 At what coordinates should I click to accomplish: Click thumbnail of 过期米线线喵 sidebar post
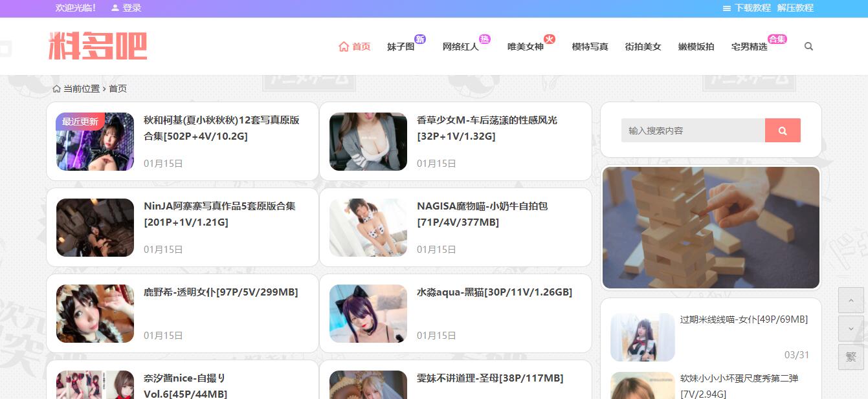click(x=643, y=337)
